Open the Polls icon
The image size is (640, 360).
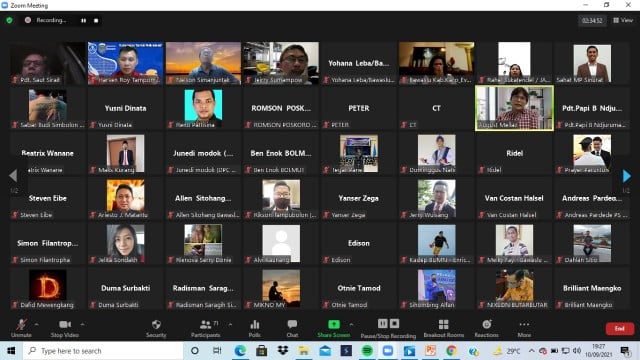coord(255,328)
